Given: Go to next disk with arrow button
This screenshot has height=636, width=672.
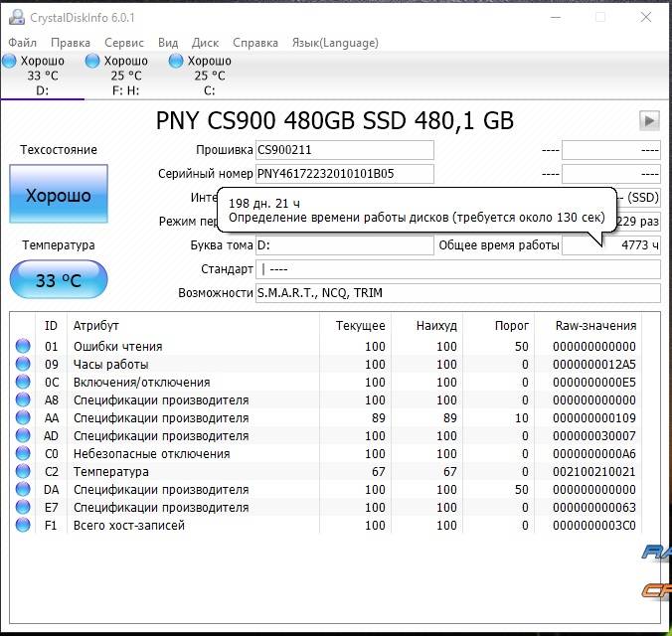Looking at the screenshot, I should (x=649, y=120).
